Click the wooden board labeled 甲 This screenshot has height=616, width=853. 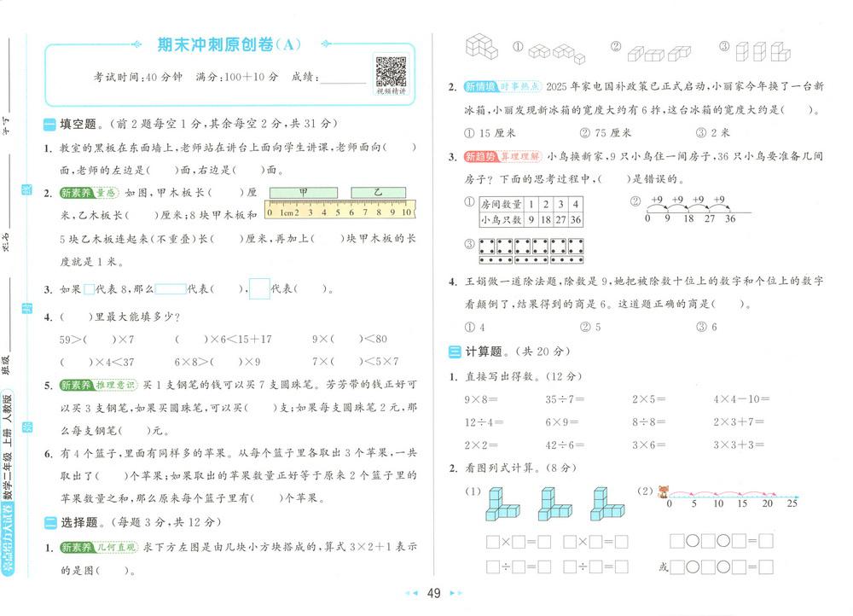point(303,193)
